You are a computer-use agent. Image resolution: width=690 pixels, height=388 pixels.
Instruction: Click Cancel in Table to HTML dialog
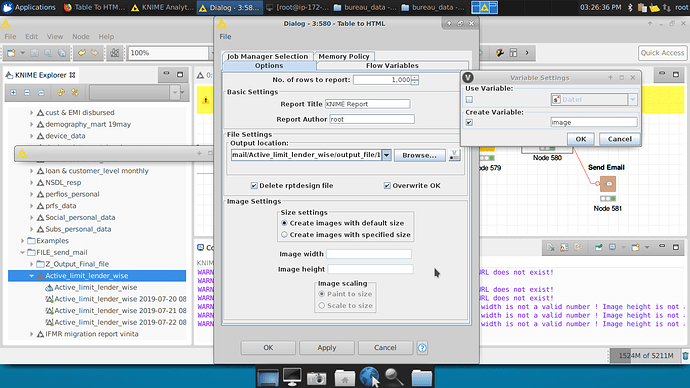tap(385, 348)
